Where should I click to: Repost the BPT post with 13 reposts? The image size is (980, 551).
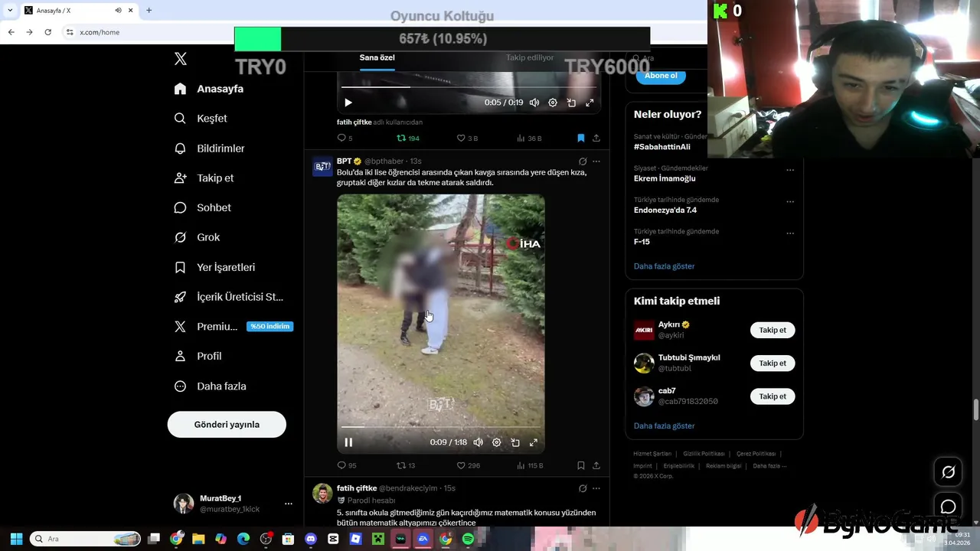406,465
